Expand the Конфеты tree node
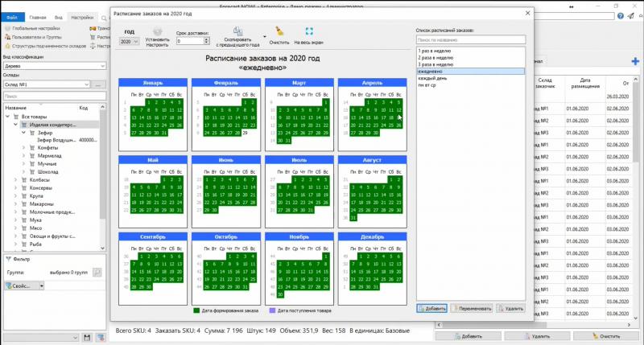Screen dimensions: 644x345 tap(24, 148)
